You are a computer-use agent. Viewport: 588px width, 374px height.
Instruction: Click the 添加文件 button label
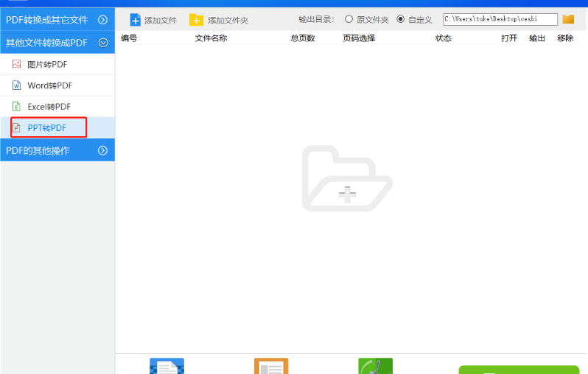tap(161, 20)
